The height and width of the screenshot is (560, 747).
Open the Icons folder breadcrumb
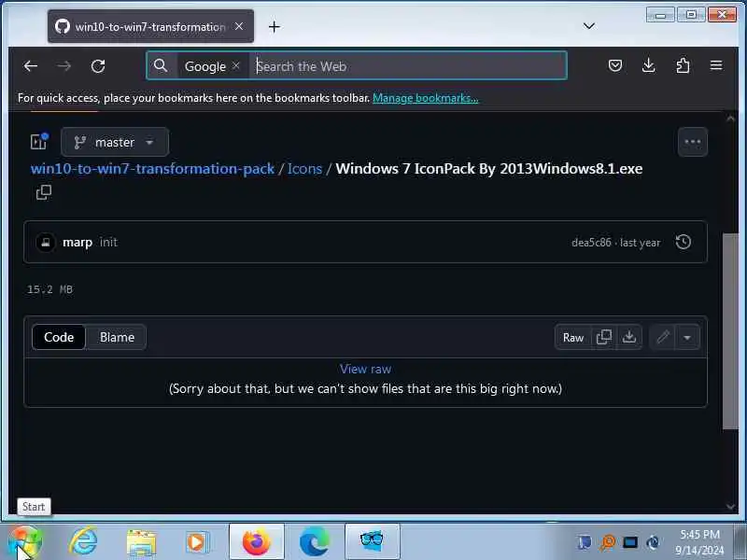pos(304,169)
